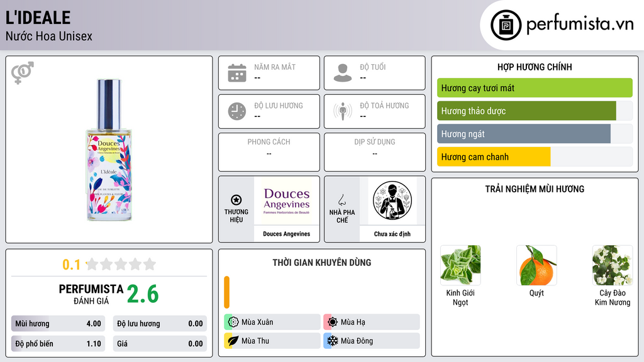
Task: Click the person icon for Độ tuổi
Action: click(343, 73)
